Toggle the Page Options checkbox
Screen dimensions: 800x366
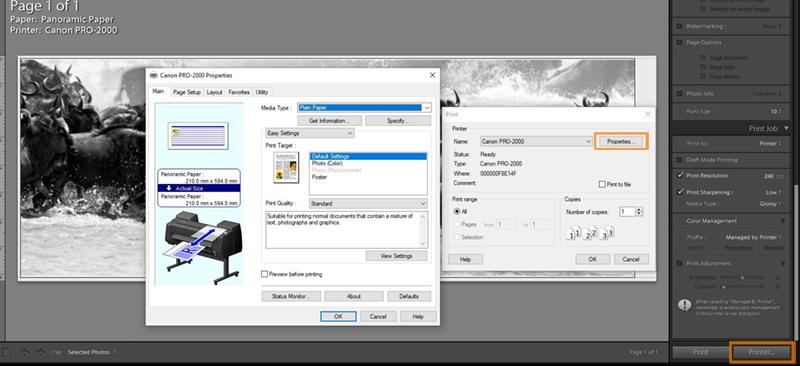click(680, 42)
